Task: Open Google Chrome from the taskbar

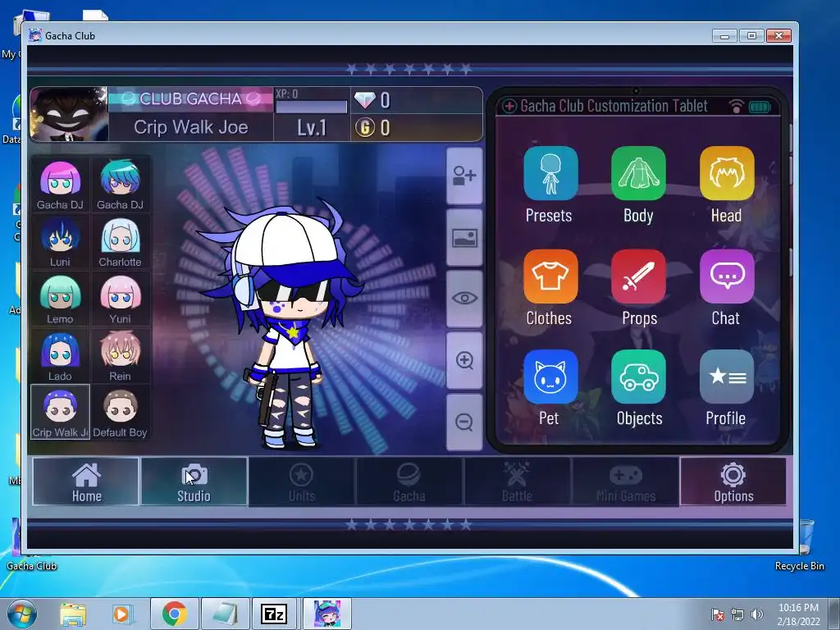Action: point(174,614)
